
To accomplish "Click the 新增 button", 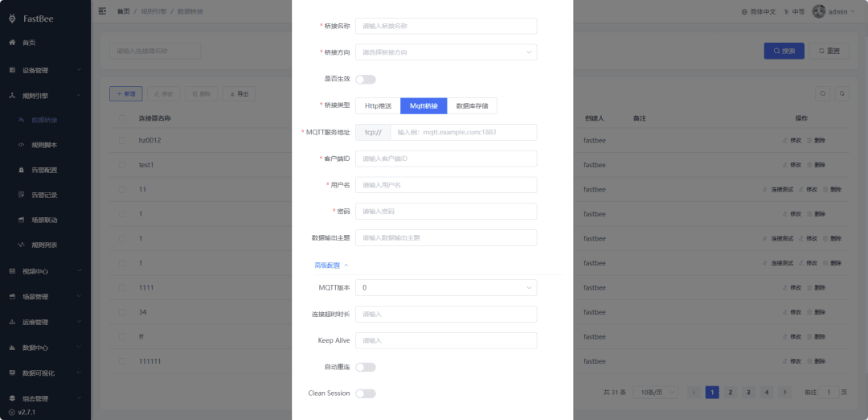I will coord(125,94).
